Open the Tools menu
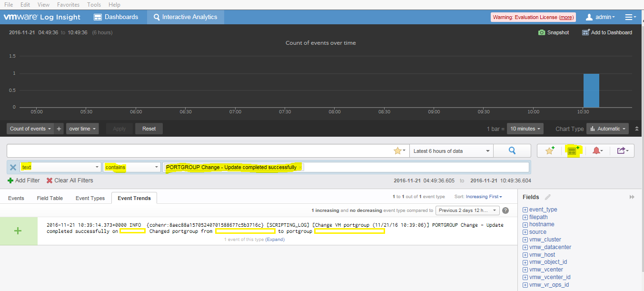Screen dimensions: 644x291 point(94,4)
